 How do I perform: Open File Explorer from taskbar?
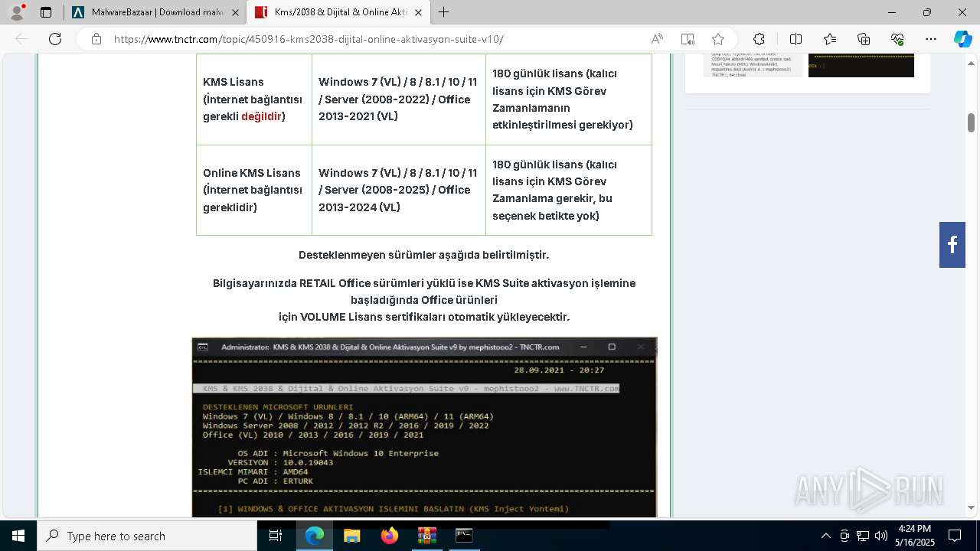351,536
